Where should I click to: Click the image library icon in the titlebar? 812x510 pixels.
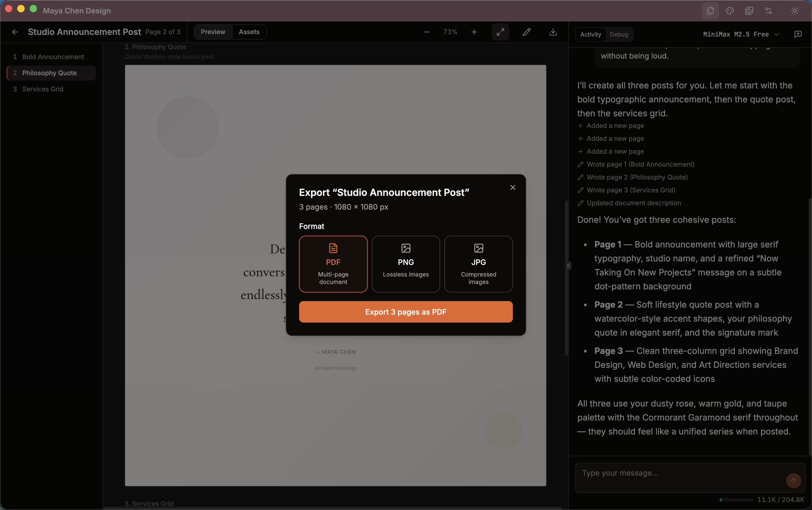pos(749,10)
